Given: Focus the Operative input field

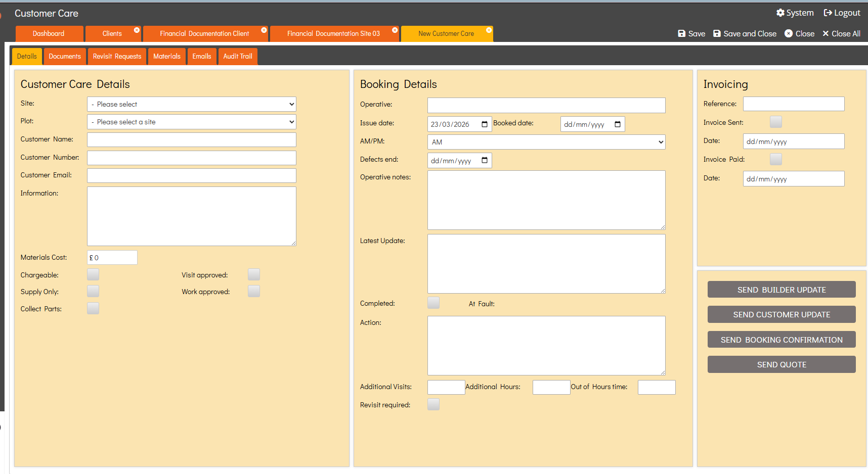Looking at the screenshot, I should (x=546, y=105).
